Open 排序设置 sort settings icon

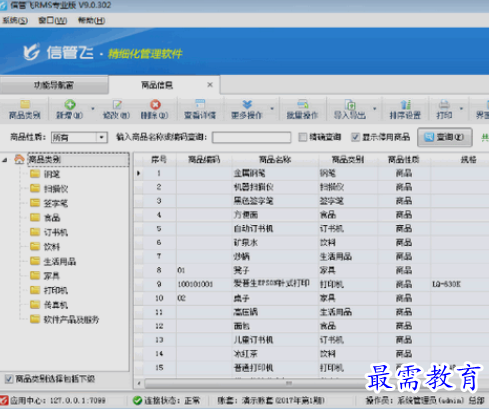pyautogui.click(x=405, y=104)
